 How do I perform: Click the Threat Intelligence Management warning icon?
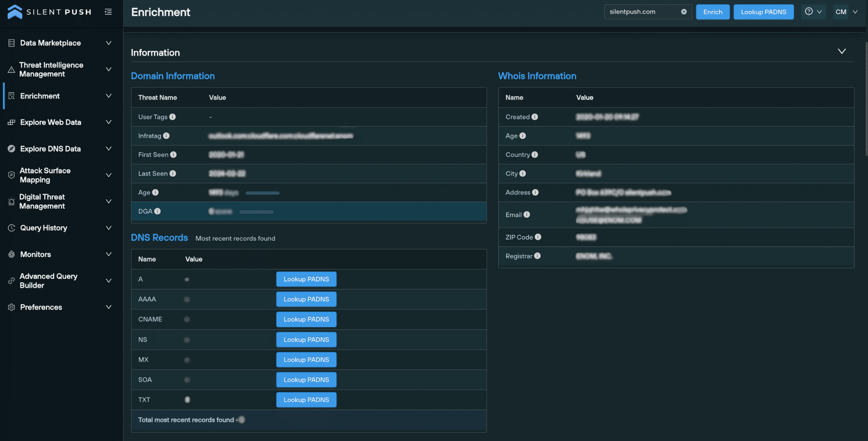pyautogui.click(x=11, y=70)
